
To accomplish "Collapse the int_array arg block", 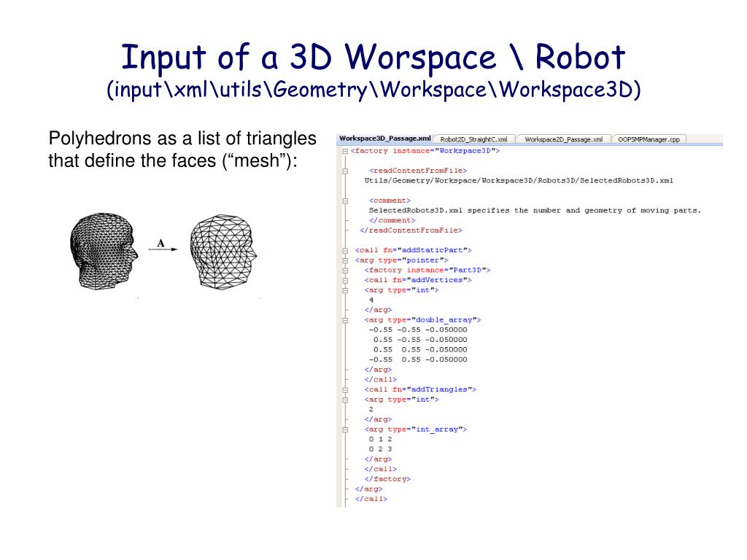I will tap(345, 429).
